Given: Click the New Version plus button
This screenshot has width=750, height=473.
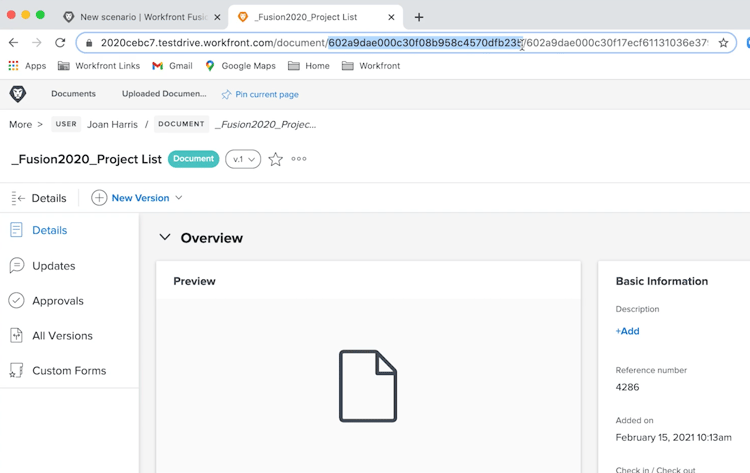Looking at the screenshot, I should pyautogui.click(x=99, y=198).
